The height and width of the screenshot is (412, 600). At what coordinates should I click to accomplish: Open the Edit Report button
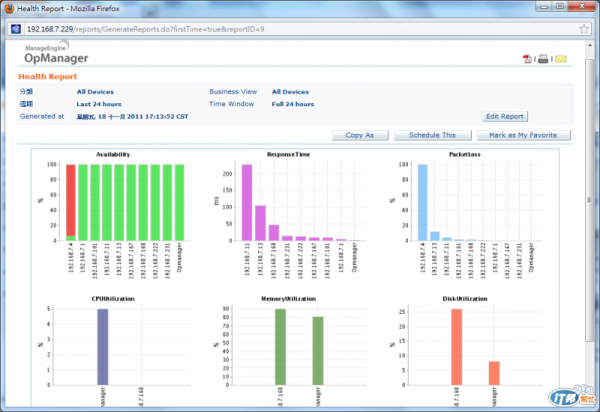(505, 116)
